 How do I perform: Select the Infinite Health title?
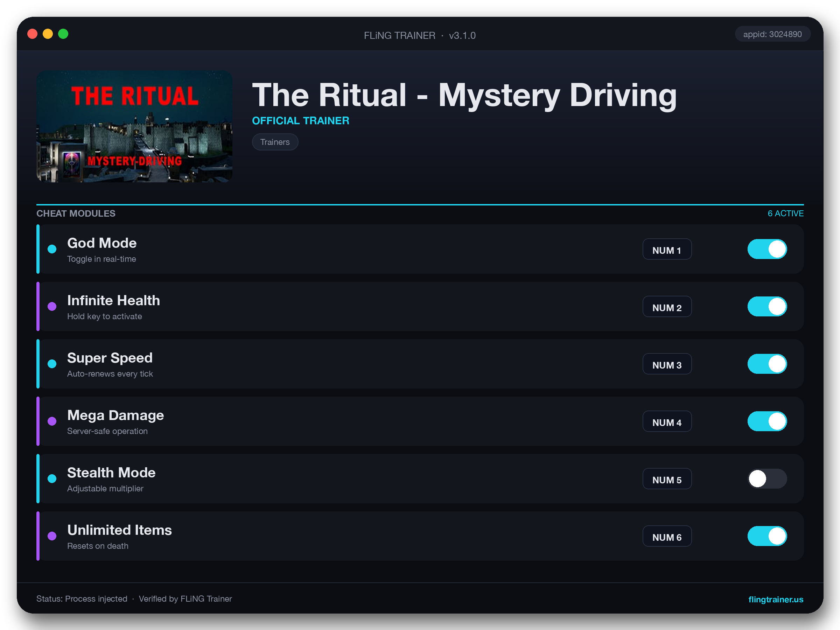[x=113, y=300]
